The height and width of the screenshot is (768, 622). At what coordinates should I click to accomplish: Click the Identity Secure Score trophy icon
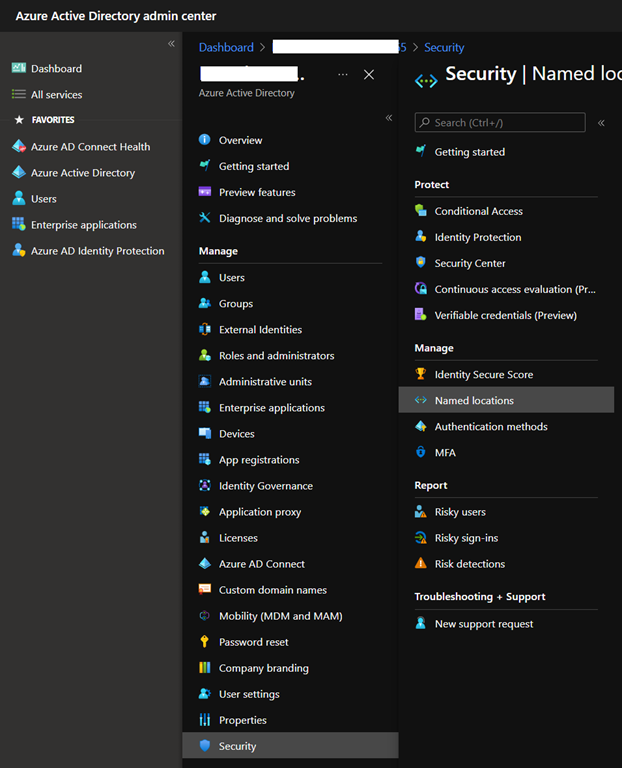tap(421, 374)
